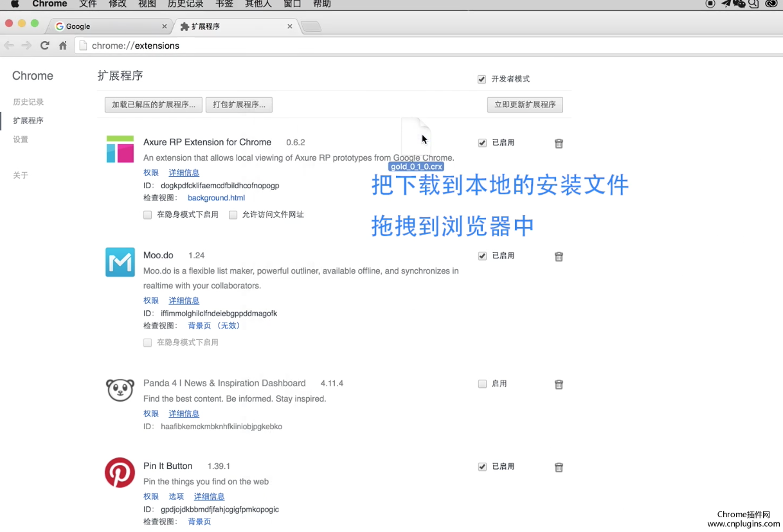Click the Axure RP extension logo
Screen dimensions: 783x532
[120, 149]
